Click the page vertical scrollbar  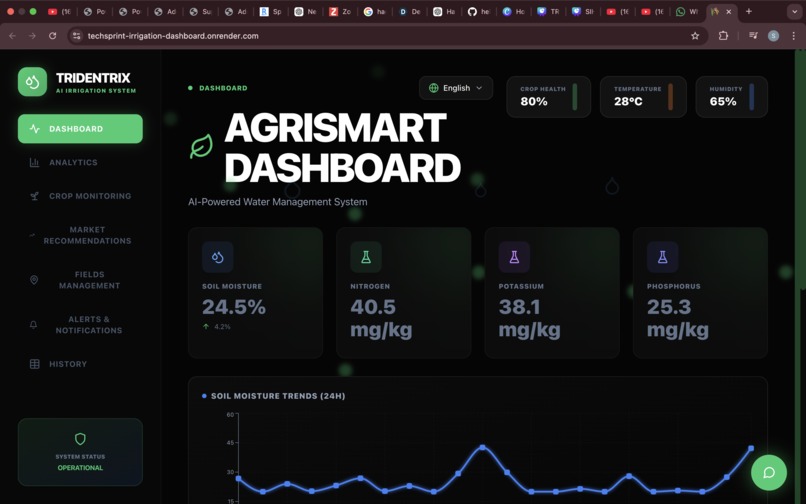800,170
